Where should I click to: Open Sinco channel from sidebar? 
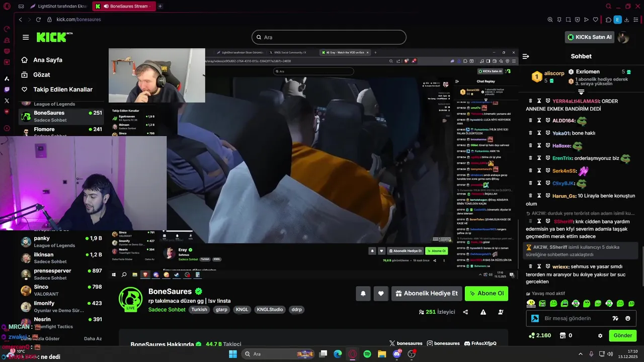[61, 290]
